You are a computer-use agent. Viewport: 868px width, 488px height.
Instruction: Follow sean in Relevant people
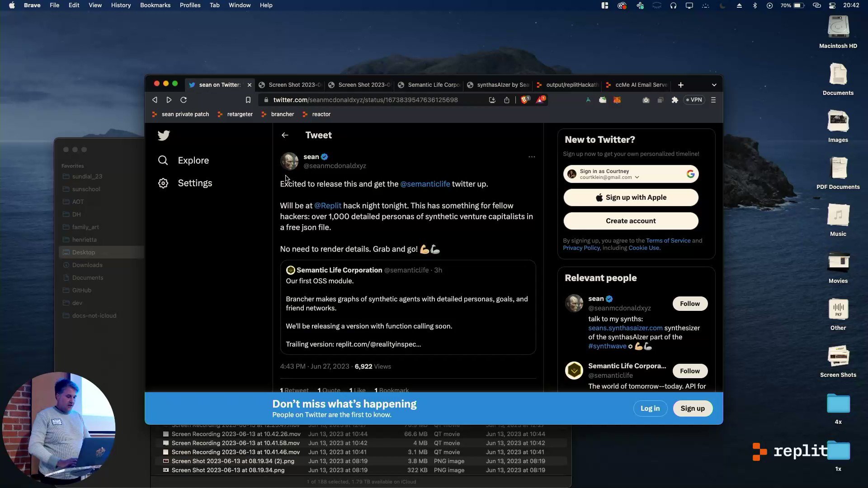tap(690, 304)
